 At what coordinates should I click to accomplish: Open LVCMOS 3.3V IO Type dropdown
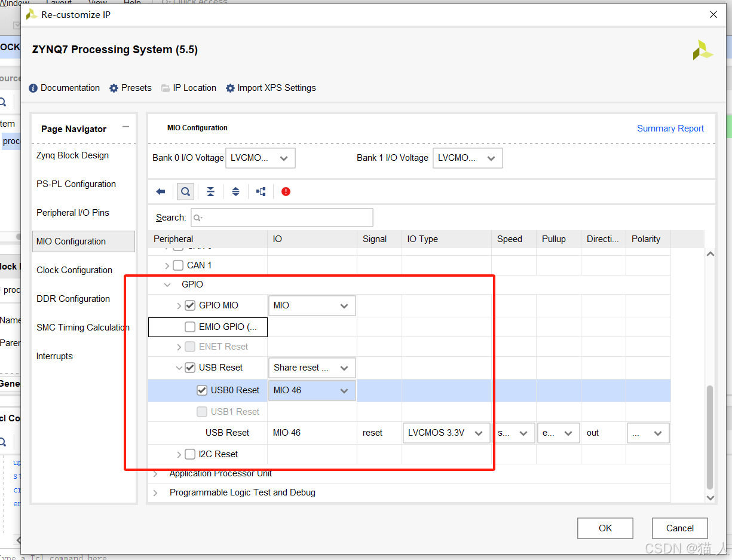446,433
